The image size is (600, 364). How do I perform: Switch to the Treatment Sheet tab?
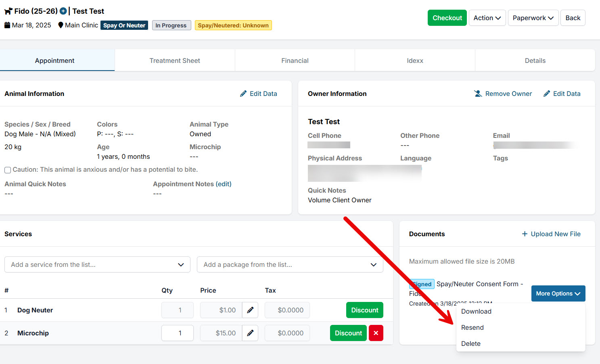tap(175, 60)
